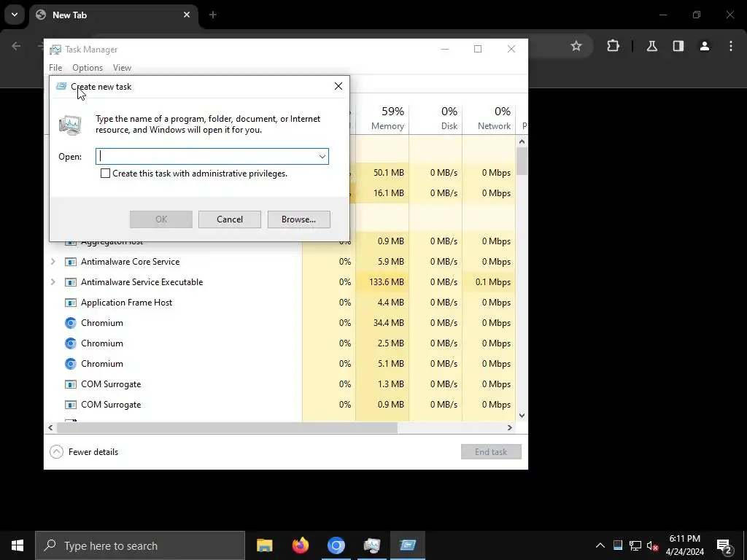
Task: Open the Chrome Labs flask icon
Action: click(x=651, y=46)
